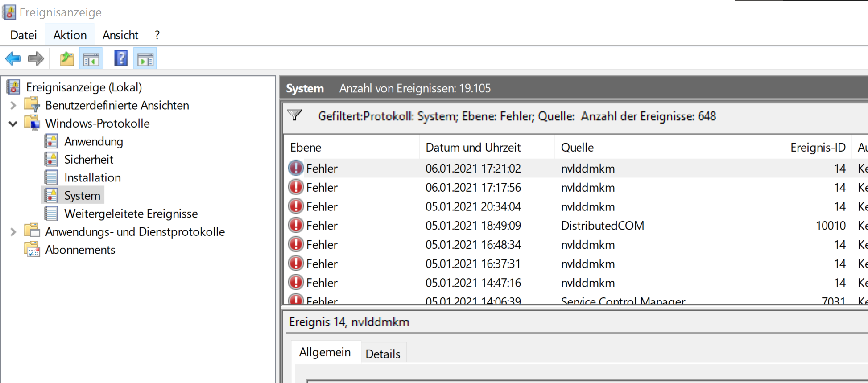The width and height of the screenshot is (868, 383).
Task: Select event dated 05.01.2021 16:48:34
Action: [x=576, y=245]
